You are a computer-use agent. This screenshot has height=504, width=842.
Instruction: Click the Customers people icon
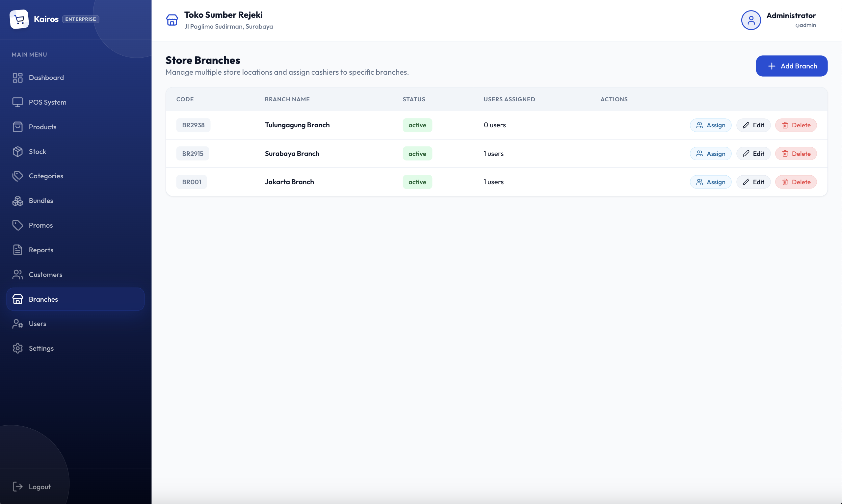(x=17, y=274)
